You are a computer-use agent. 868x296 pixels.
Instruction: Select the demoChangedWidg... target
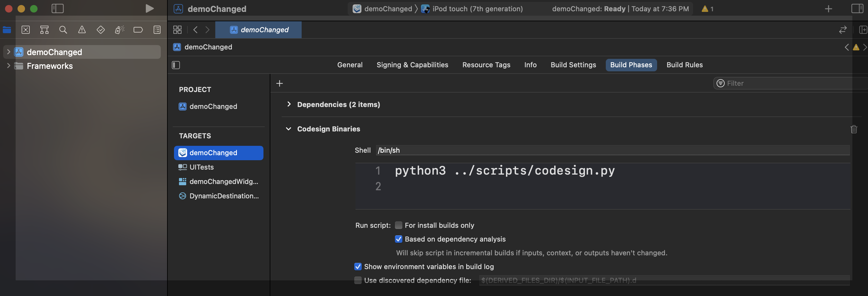click(218, 181)
